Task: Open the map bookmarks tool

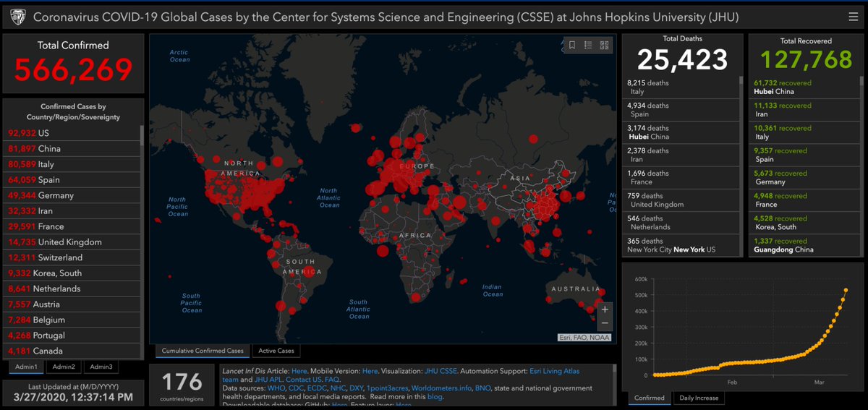Action: tap(572, 45)
